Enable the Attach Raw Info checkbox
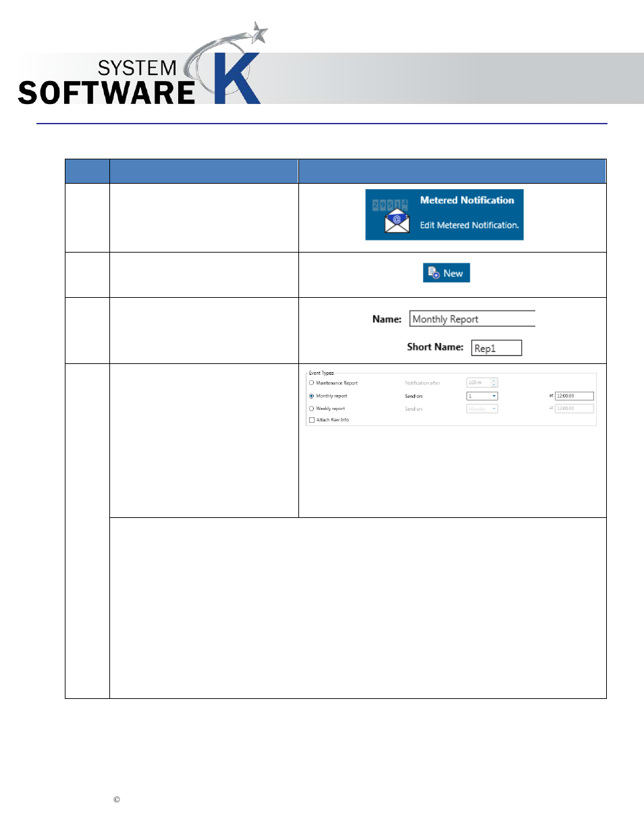The width and height of the screenshot is (644, 834). point(312,420)
